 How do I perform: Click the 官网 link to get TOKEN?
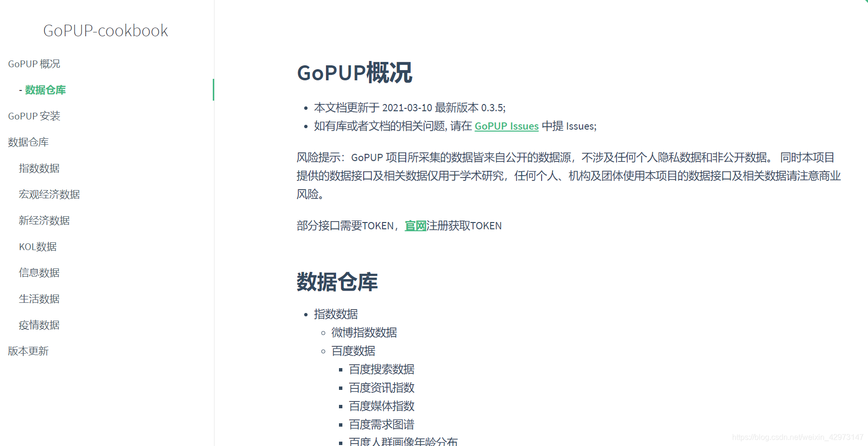coord(415,226)
